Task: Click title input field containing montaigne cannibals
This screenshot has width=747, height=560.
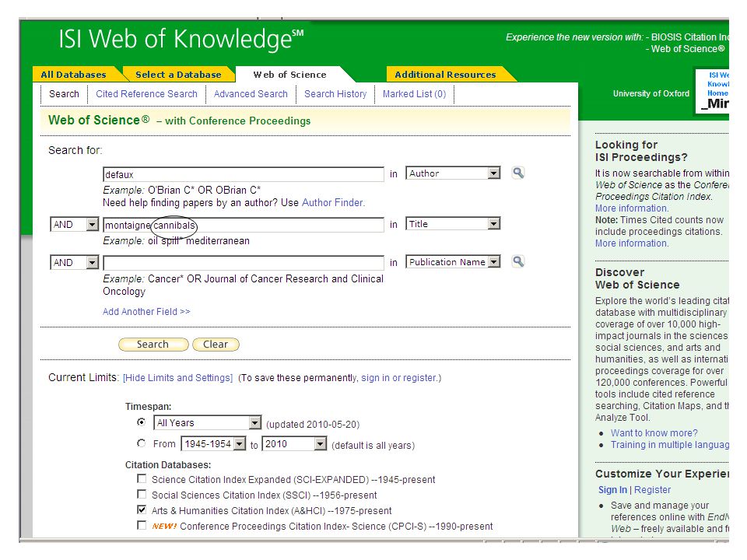Action: click(x=244, y=225)
